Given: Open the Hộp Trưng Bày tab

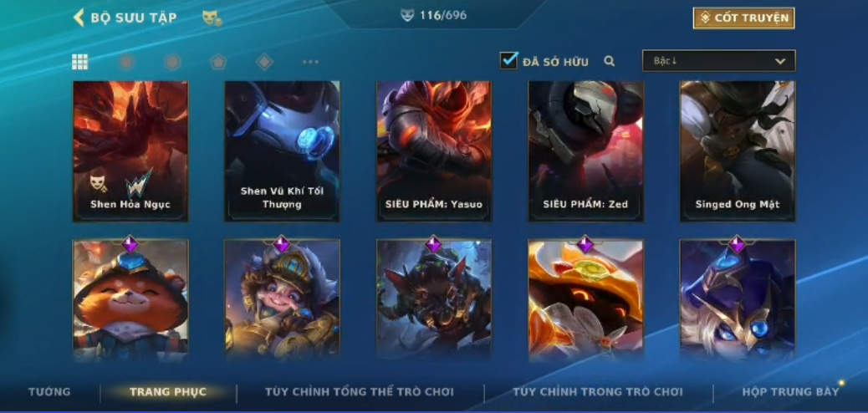Looking at the screenshot, I should coord(790,392).
